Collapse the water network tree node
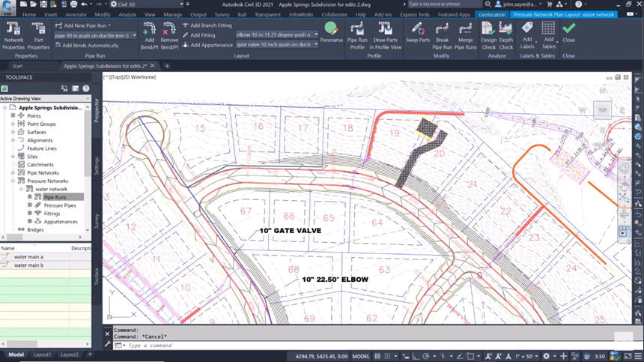The image size is (644, 362). pyautogui.click(x=22, y=189)
